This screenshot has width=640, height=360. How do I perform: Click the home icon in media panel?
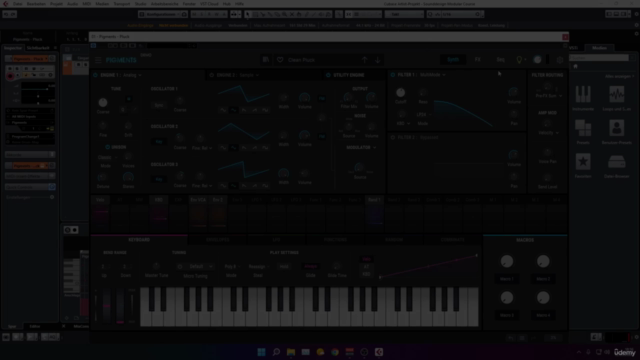click(x=576, y=66)
